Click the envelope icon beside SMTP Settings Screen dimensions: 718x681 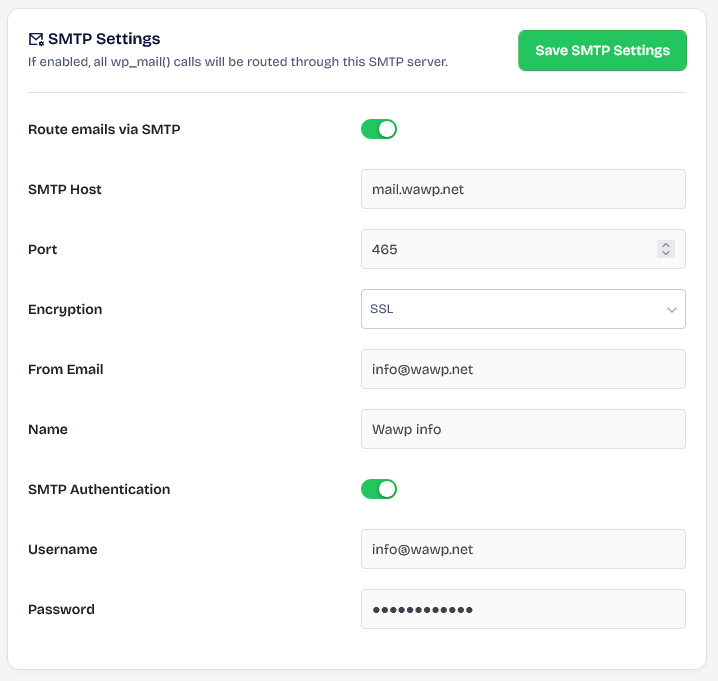pyautogui.click(x=36, y=40)
